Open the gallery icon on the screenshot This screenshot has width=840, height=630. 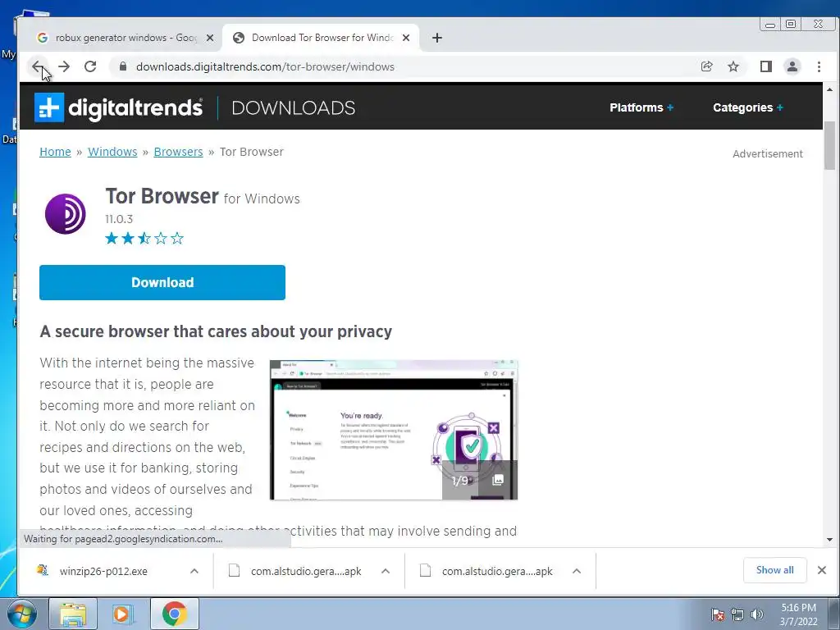498,480
